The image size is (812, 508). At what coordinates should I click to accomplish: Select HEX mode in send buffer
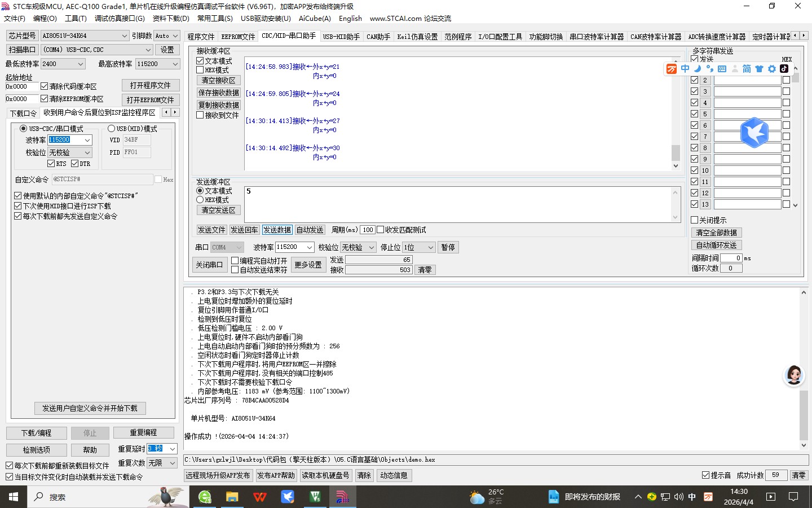(200, 200)
